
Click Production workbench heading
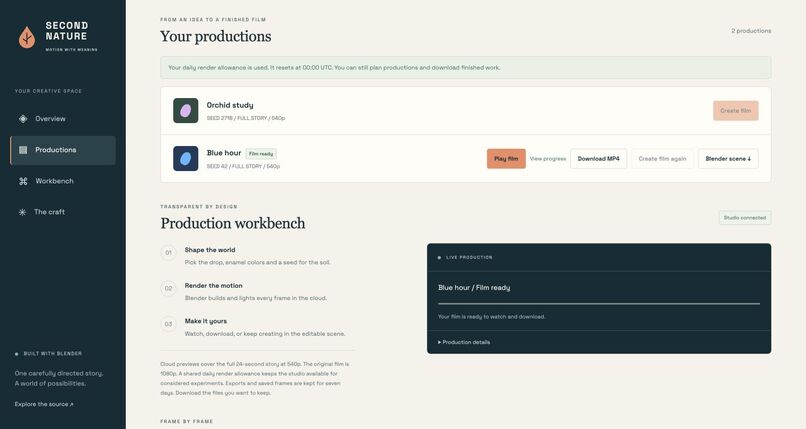(232, 223)
